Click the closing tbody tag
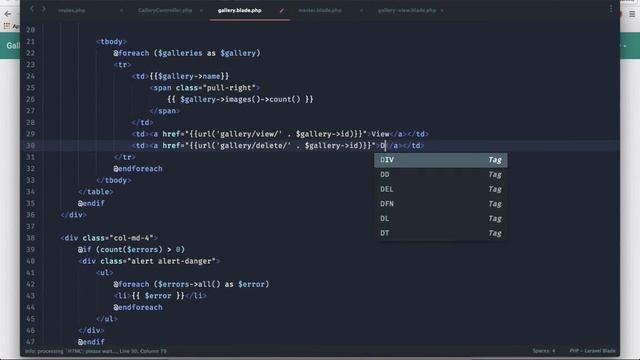The image size is (640, 360). pyautogui.click(x=114, y=180)
